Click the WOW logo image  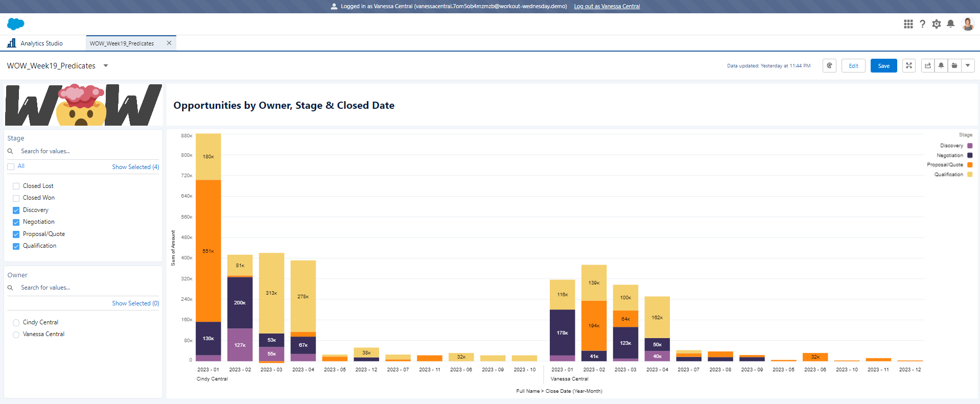83,105
